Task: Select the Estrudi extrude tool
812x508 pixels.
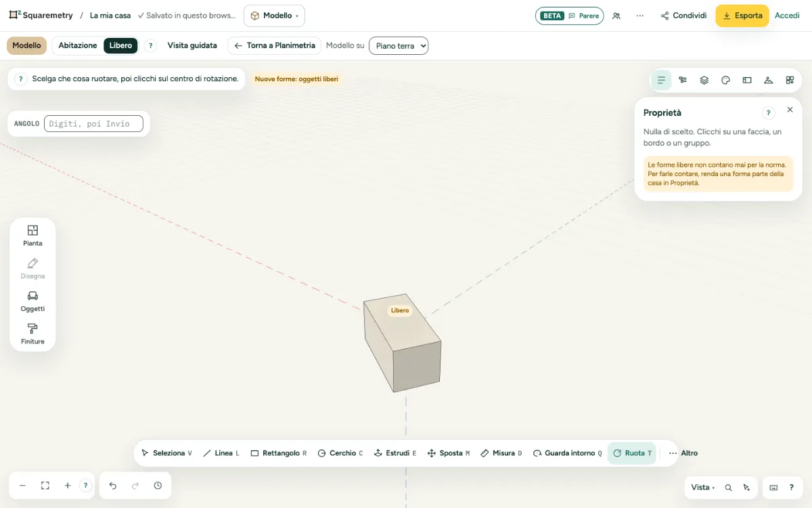Action: click(x=395, y=453)
